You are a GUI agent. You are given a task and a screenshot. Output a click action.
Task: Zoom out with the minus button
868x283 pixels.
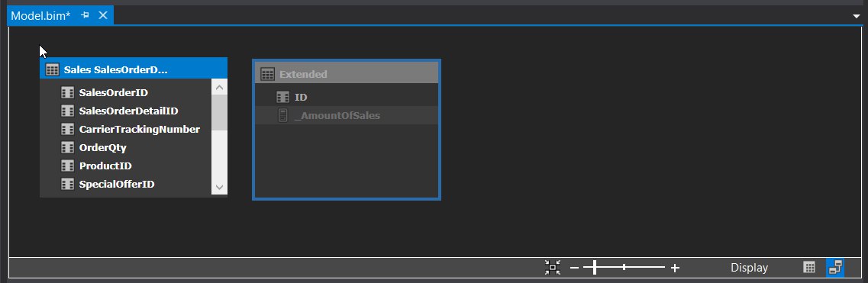click(x=575, y=268)
